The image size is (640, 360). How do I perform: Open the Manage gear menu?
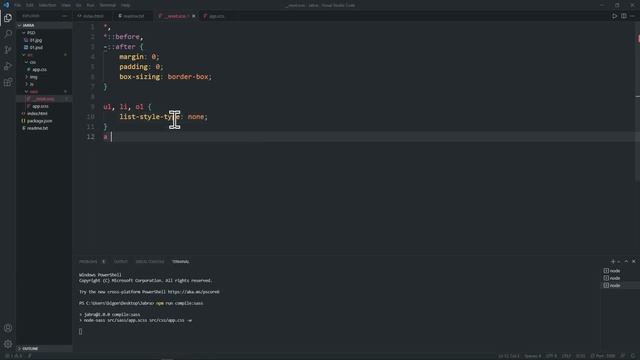point(8,344)
